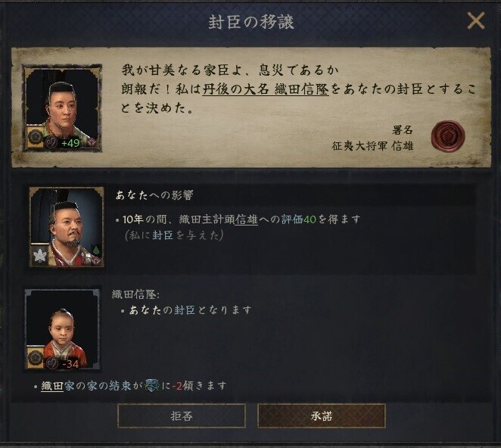Screen dimensions: 501x448
Task: Open child 織田信隆's portrait
Action: click(x=63, y=330)
